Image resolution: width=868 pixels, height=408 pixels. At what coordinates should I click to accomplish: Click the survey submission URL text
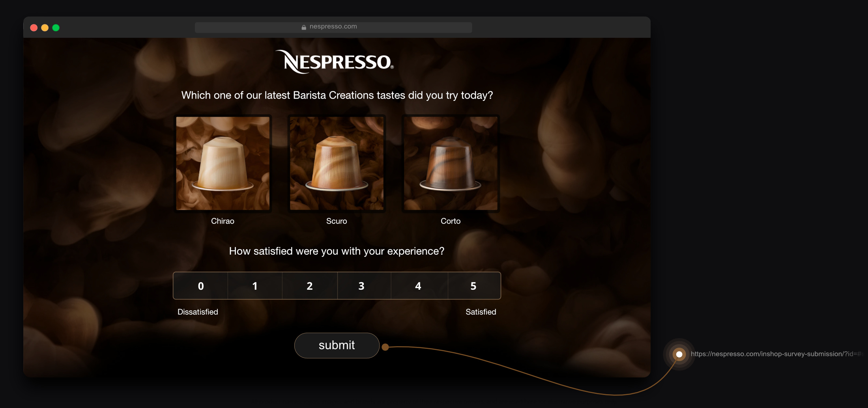pos(776,354)
